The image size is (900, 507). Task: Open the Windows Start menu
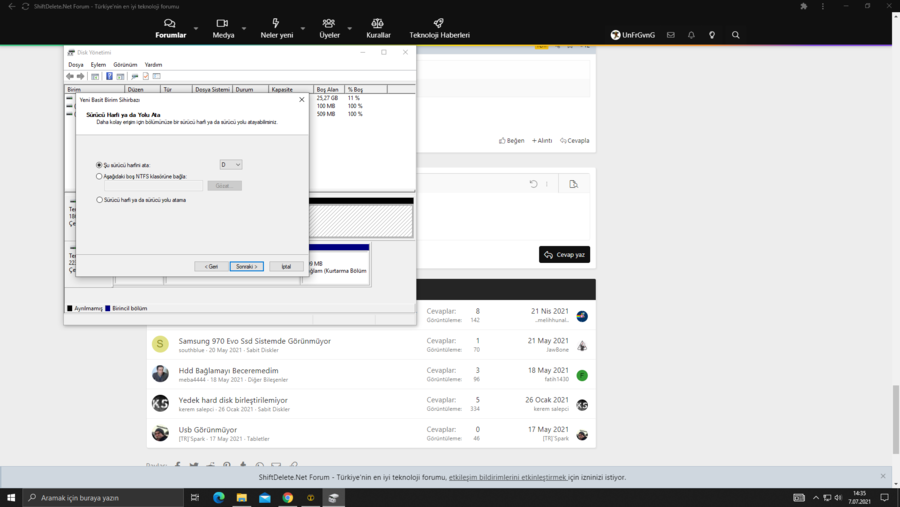tap(11, 498)
